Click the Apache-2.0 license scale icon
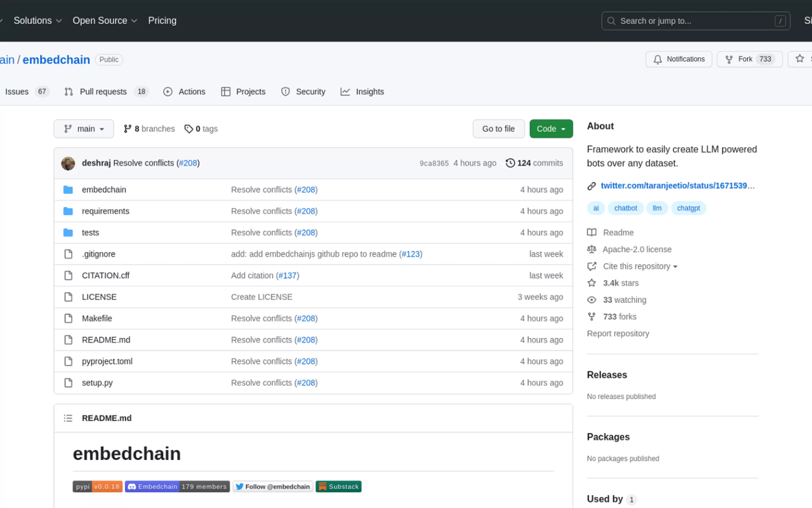Image resolution: width=812 pixels, height=508 pixels. point(591,249)
